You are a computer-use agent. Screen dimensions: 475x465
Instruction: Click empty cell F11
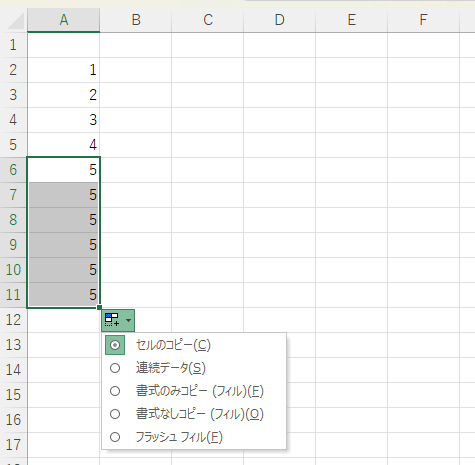pyautogui.click(x=424, y=295)
